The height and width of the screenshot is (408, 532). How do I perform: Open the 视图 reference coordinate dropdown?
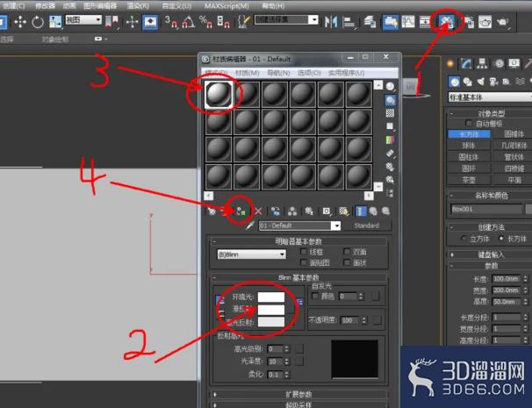click(x=83, y=19)
